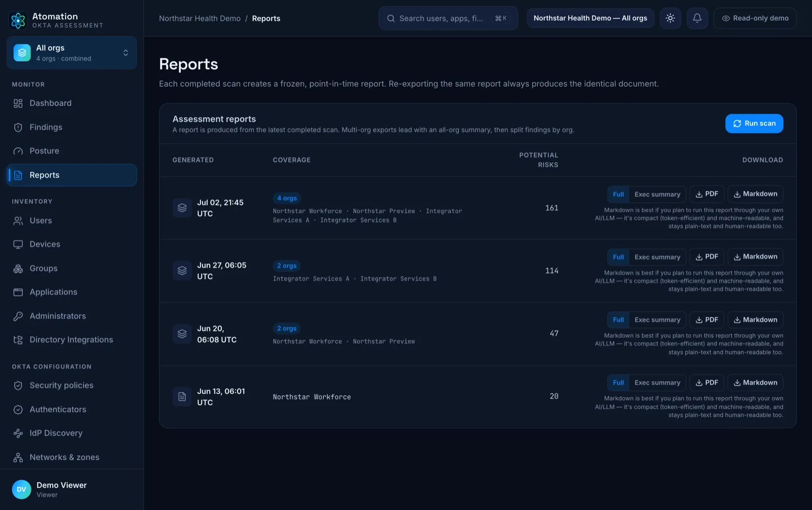Open Applications from the sidebar
The image size is (812, 510).
tap(72, 292)
